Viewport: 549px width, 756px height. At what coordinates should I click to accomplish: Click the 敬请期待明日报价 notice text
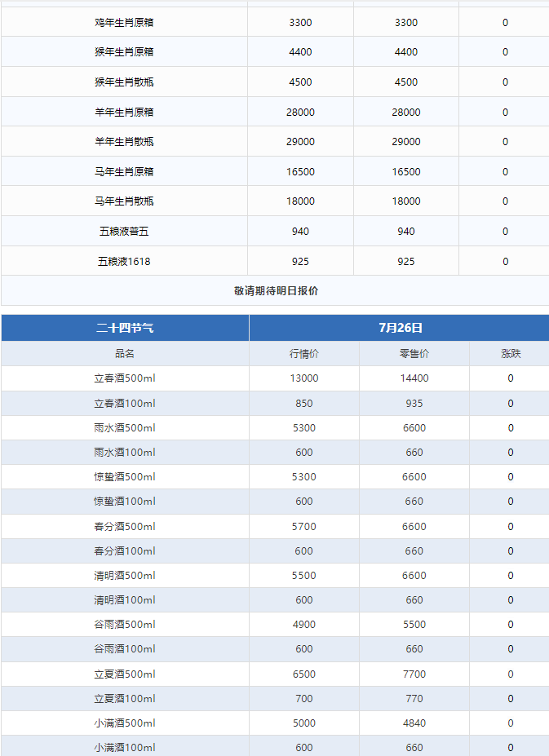pyautogui.click(x=276, y=290)
